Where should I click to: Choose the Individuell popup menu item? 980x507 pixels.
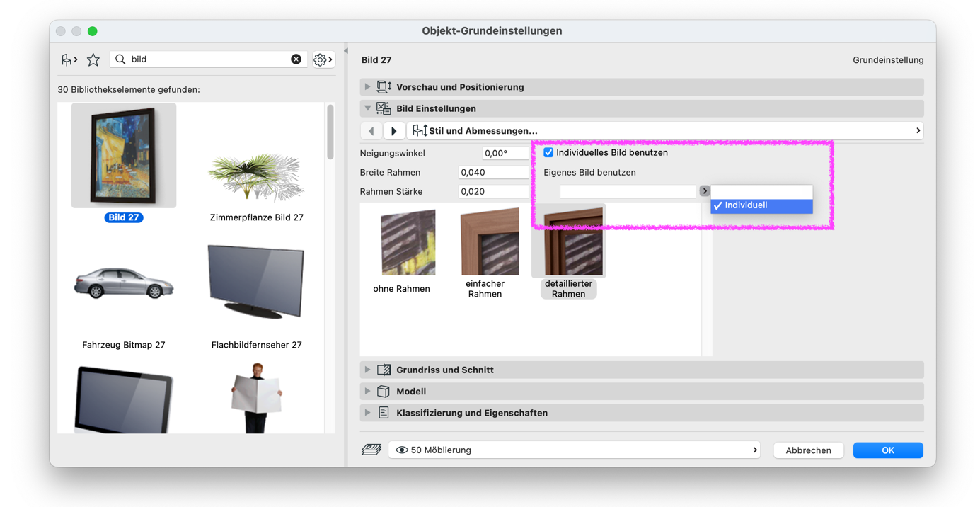[x=761, y=205]
